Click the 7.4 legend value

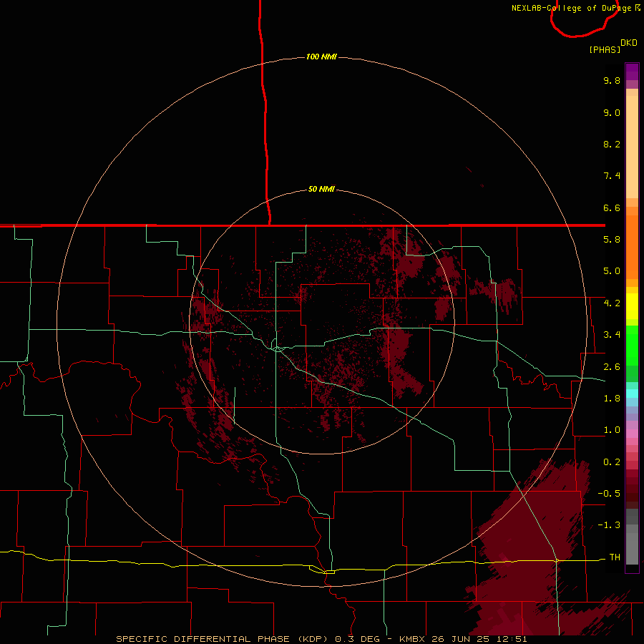coord(612,176)
